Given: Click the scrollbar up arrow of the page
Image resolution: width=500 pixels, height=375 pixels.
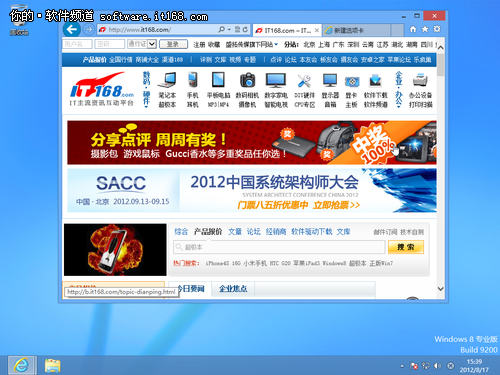Looking at the screenshot, I should tap(441, 48).
